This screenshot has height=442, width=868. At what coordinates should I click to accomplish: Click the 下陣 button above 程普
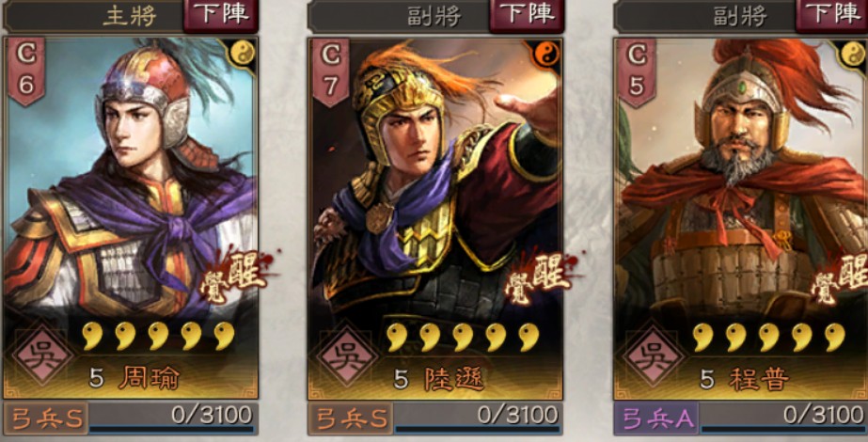(x=832, y=15)
